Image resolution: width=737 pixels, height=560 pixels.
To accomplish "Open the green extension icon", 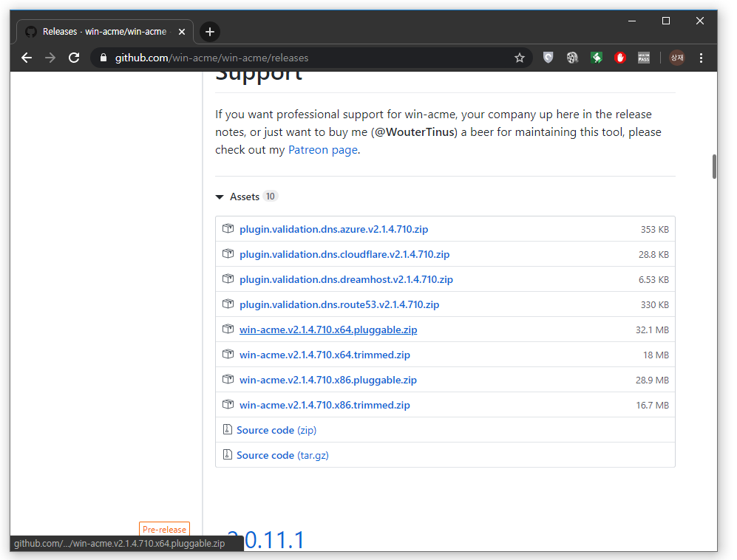I will point(597,58).
